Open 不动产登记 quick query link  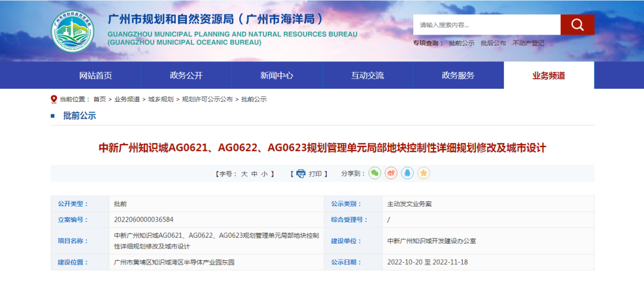(528, 43)
